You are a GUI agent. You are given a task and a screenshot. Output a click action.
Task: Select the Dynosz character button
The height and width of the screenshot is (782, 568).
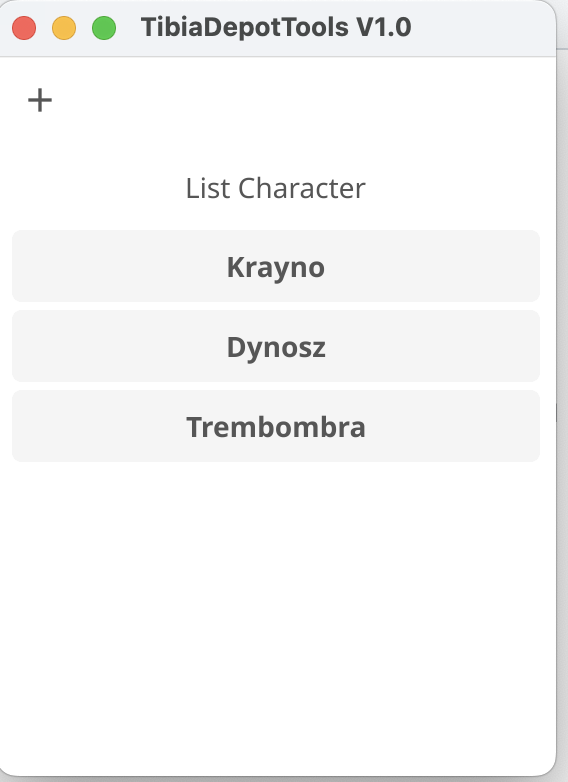click(x=276, y=346)
